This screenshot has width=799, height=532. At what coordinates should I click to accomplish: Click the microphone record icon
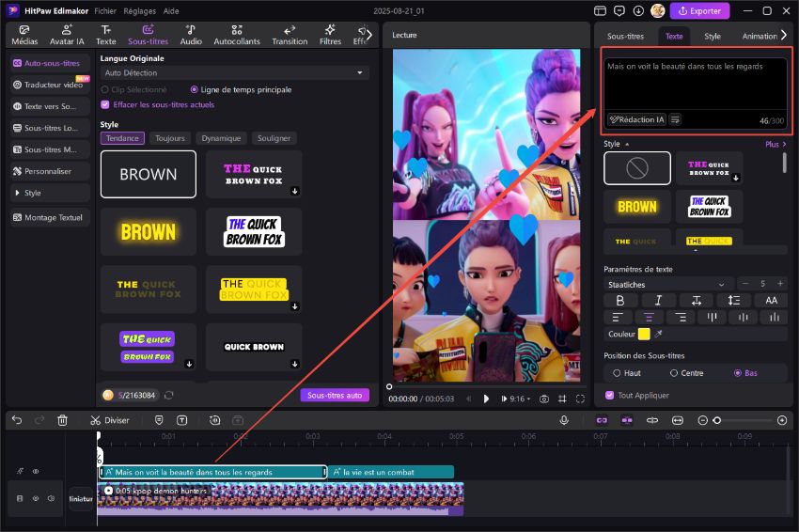[564, 420]
